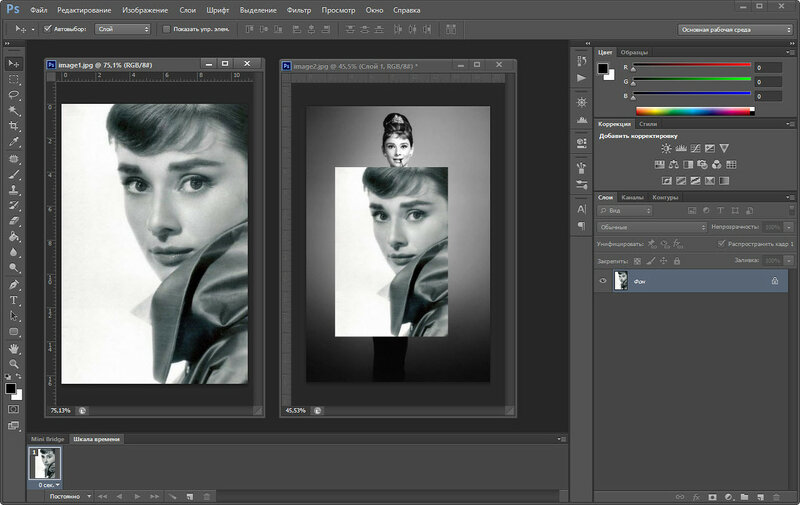Duplicate the selected frame in timeline
The width and height of the screenshot is (800, 505).
pyautogui.click(x=190, y=496)
